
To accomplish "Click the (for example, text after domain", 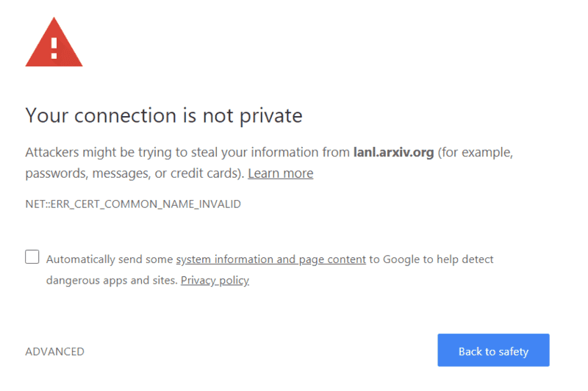I will [476, 152].
